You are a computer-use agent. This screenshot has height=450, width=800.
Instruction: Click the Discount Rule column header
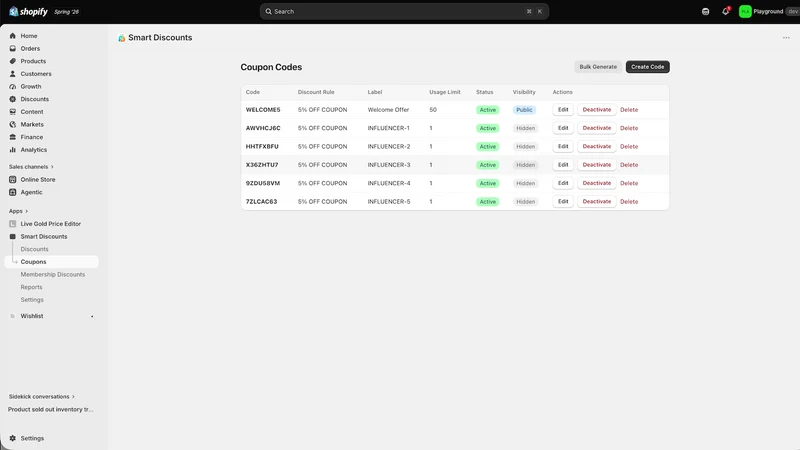[316, 92]
